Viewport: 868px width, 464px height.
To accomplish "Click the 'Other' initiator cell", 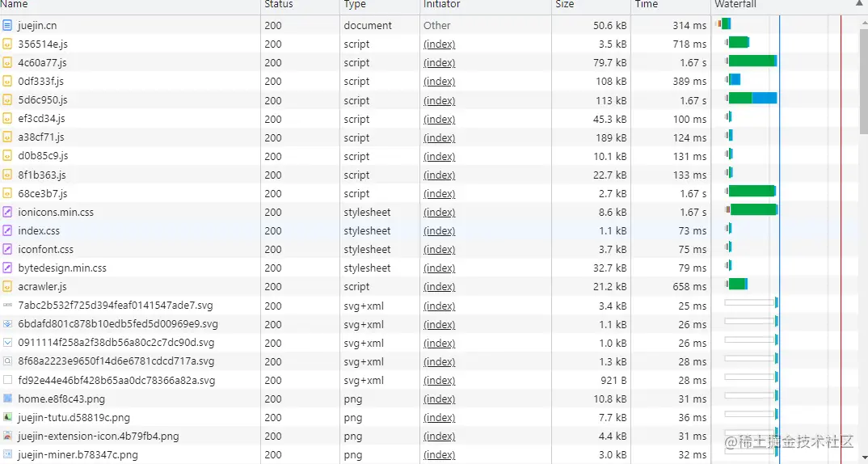I will pyautogui.click(x=486, y=26).
